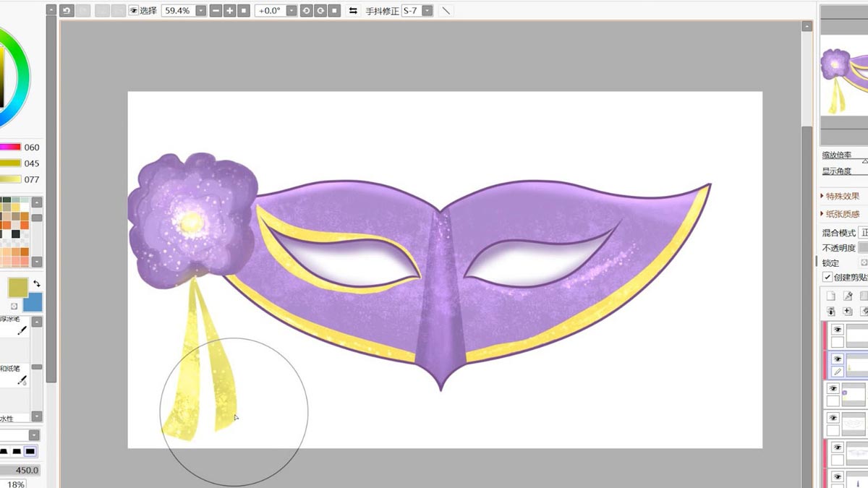Hide the topmost layer using its eye icon

838,330
